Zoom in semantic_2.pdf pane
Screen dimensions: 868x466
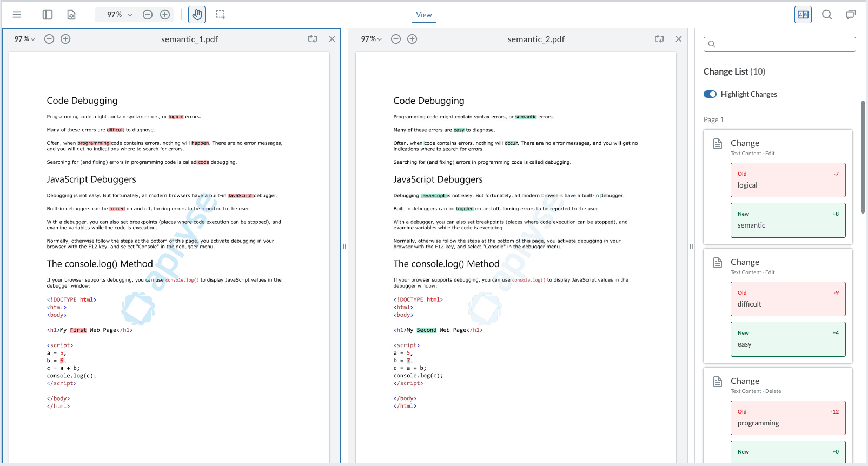(x=412, y=39)
